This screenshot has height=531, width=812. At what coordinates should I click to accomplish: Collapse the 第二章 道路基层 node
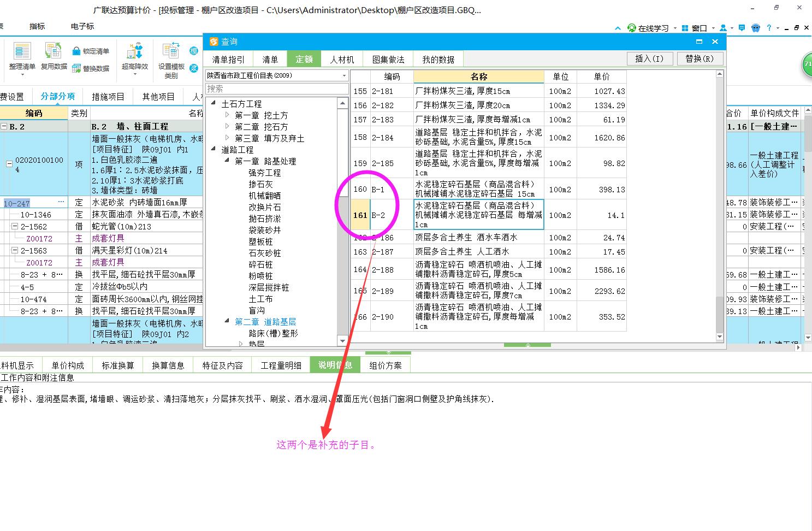point(228,321)
